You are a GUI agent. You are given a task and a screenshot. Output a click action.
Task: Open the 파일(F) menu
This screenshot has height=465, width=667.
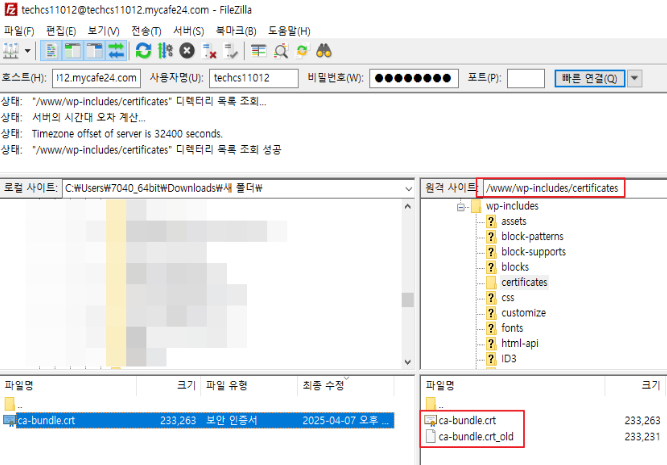tap(19, 31)
